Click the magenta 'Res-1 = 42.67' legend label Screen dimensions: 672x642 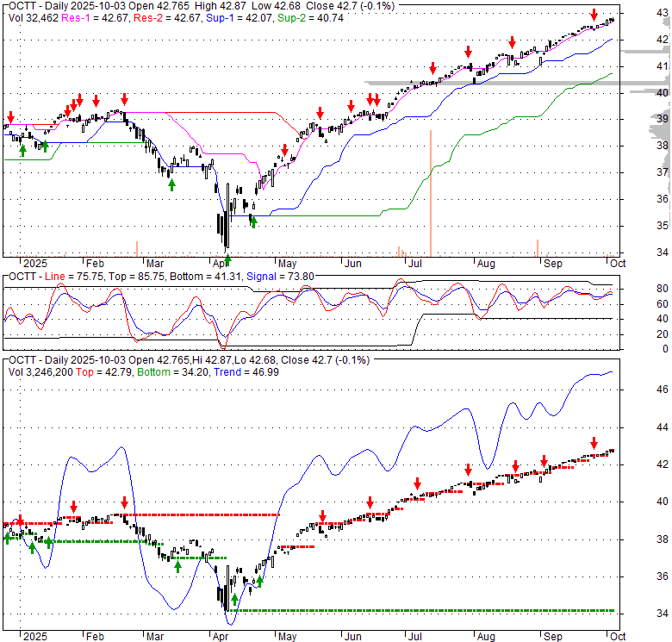click(x=95, y=18)
